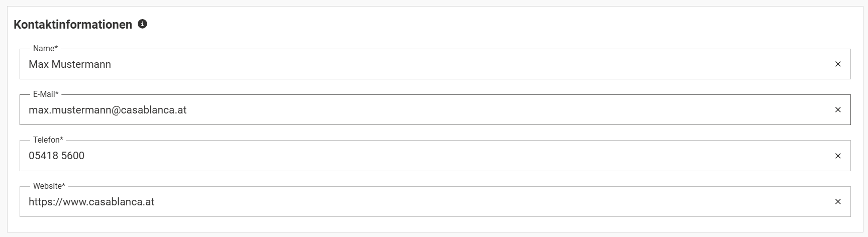
Task: Focus the Website URL input field
Action: pyautogui.click(x=402, y=202)
